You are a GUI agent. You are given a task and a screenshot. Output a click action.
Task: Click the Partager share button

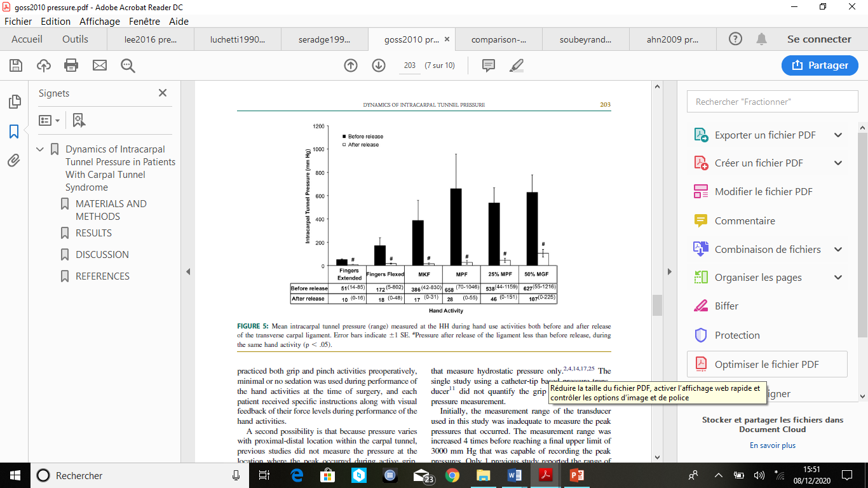820,65
